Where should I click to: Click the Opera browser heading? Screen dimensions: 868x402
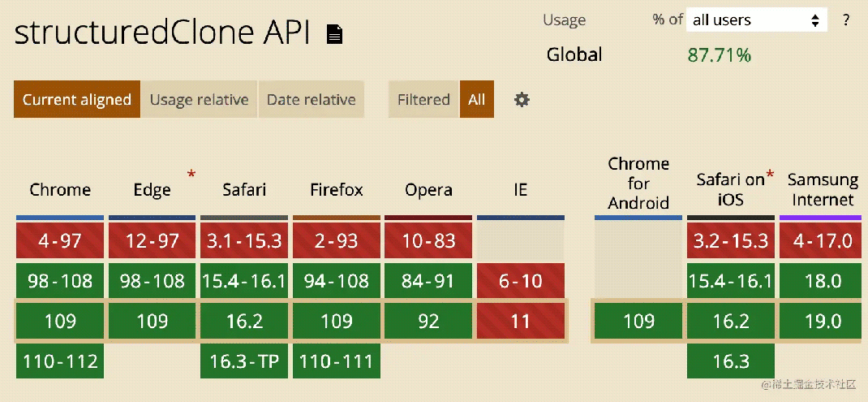(x=428, y=190)
